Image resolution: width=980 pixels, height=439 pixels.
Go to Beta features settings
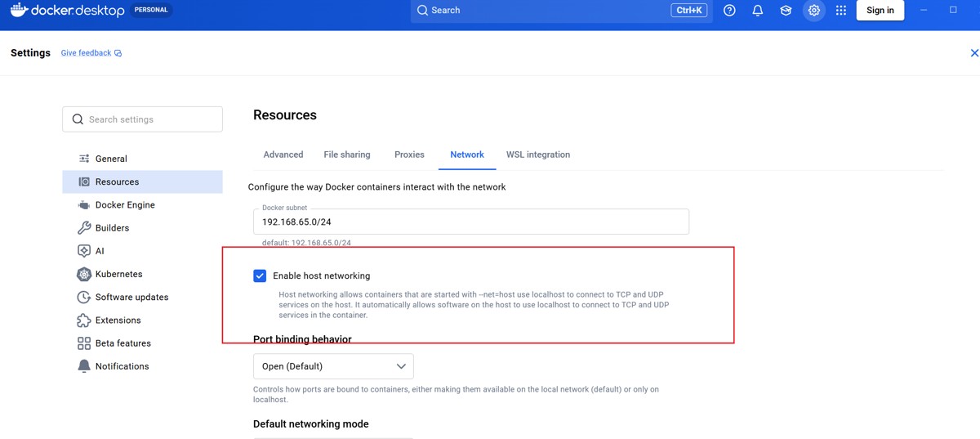point(122,343)
